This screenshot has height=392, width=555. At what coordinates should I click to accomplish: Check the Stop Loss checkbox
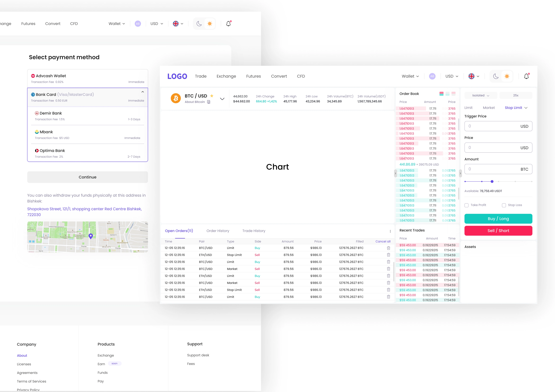pos(504,205)
